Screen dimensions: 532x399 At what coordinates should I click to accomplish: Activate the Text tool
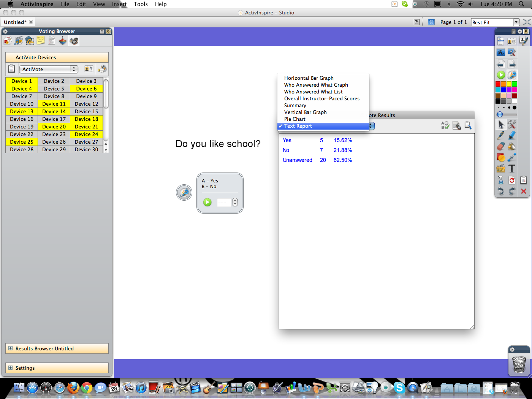[512, 168]
